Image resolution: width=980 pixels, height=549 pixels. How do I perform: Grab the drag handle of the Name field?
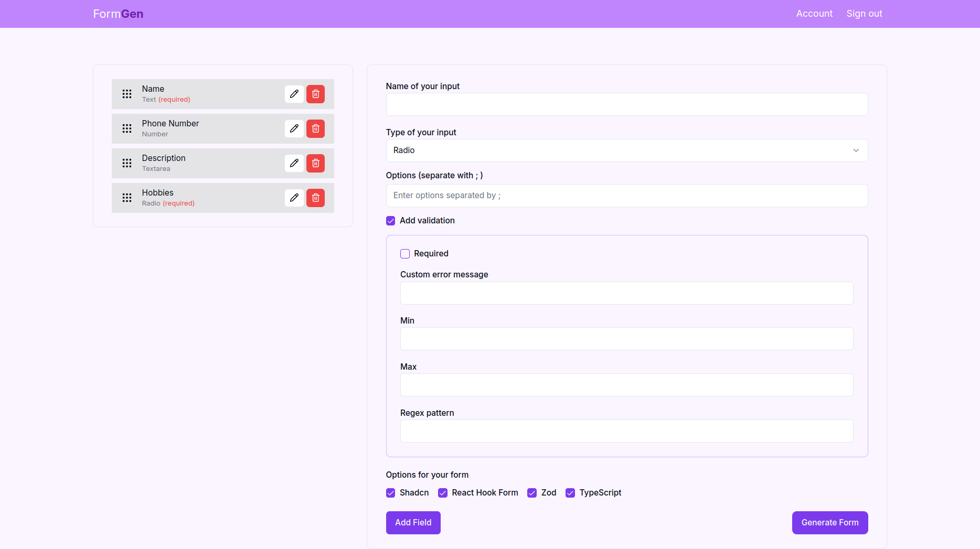(126, 94)
